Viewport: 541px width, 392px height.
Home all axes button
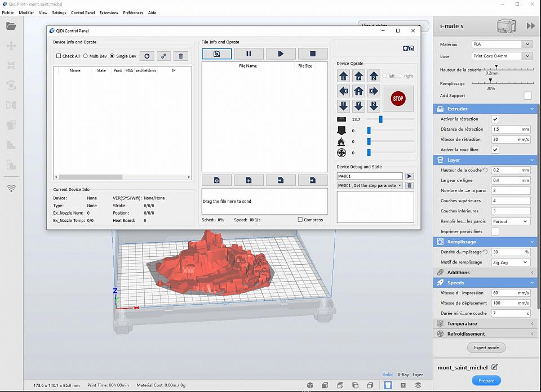tap(359, 91)
